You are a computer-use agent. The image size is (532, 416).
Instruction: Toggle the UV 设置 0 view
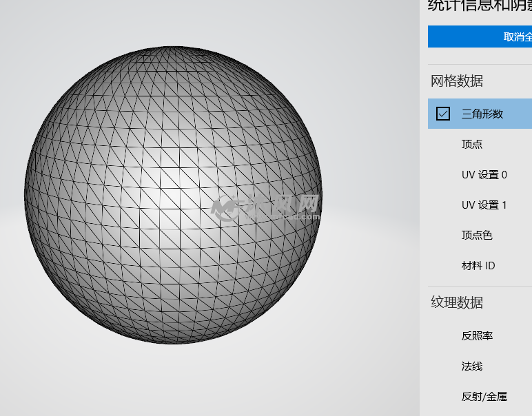484,174
